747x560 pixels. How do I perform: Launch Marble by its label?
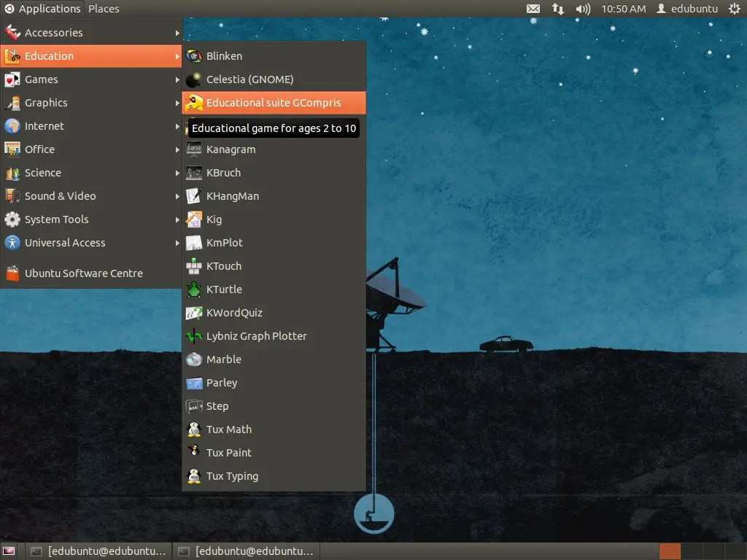[x=224, y=359]
